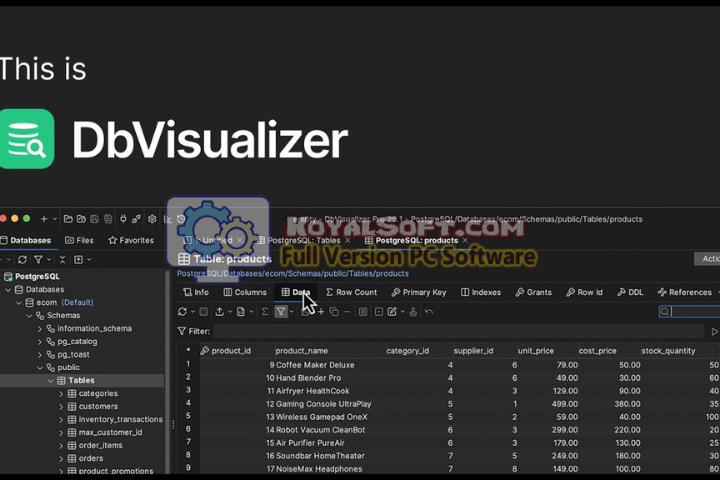This screenshot has height=480, width=720.
Task: Sort by the unit_price column header
Action: click(x=536, y=351)
